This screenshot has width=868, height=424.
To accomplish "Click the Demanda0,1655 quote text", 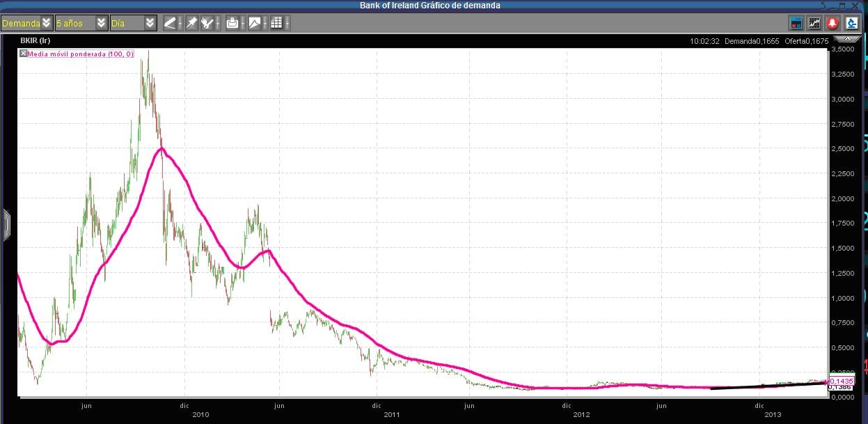I will click(x=752, y=41).
